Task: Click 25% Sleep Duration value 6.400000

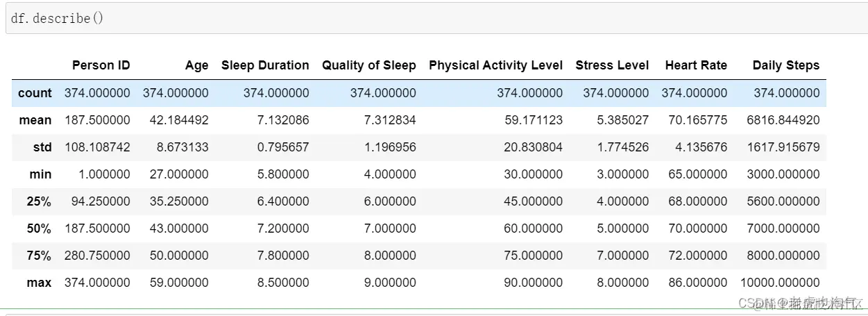Action: (x=283, y=201)
